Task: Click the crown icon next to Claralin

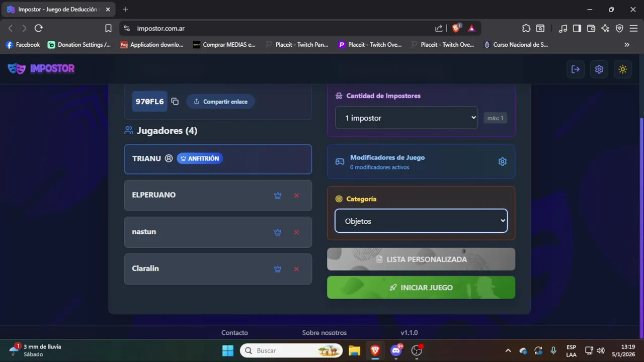Action: click(277, 269)
